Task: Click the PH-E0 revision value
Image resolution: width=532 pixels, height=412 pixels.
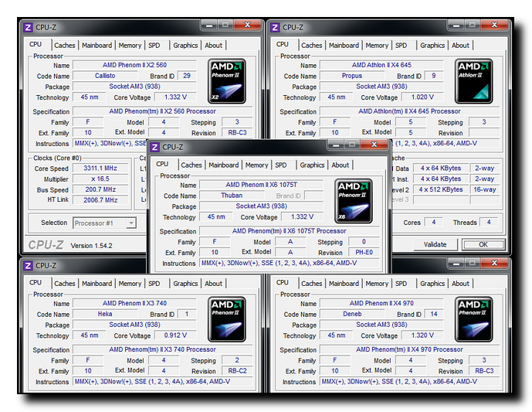Action: pyautogui.click(x=364, y=252)
